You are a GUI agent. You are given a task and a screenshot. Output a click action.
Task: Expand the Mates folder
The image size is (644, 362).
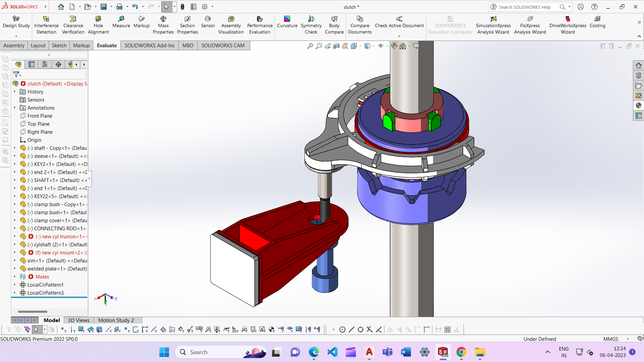15,277
